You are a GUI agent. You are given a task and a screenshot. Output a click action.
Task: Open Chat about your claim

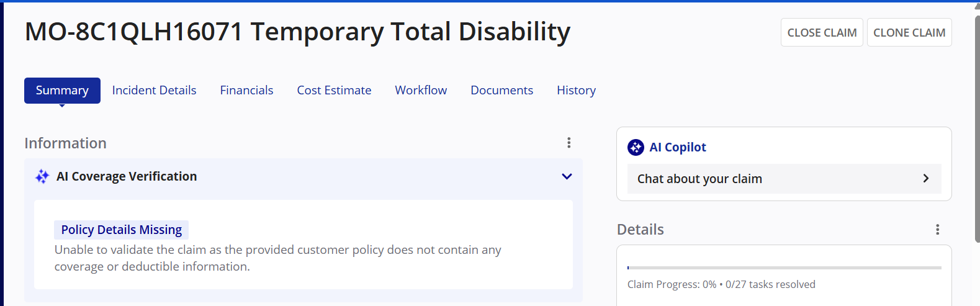pyautogui.click(x=784, y=179)
